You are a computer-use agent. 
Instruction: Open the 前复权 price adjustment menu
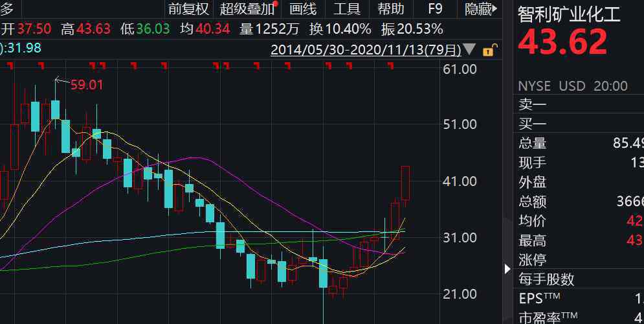[188, 9]
